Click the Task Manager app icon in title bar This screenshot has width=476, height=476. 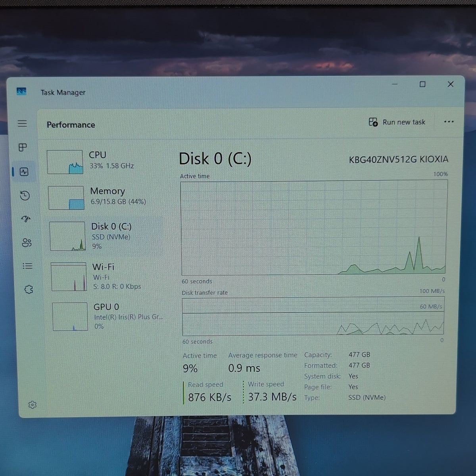point(21,92)
